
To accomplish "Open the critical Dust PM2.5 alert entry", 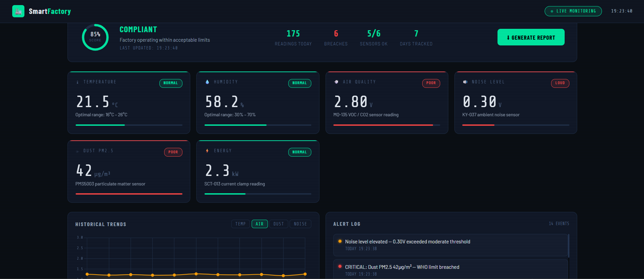I will tap(450, 269).
